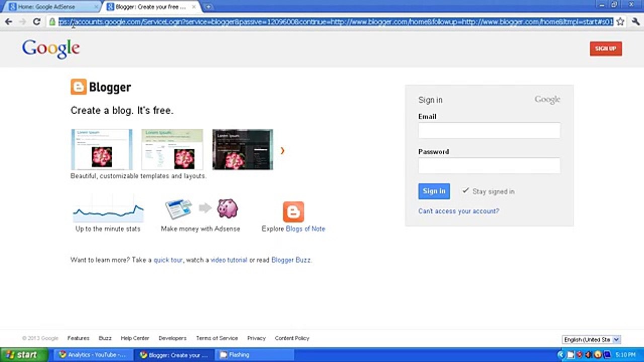The height and width of the screenshot is (362, 644).
Task: Click the Buzz footer link
Action: [x=105, y=338]
